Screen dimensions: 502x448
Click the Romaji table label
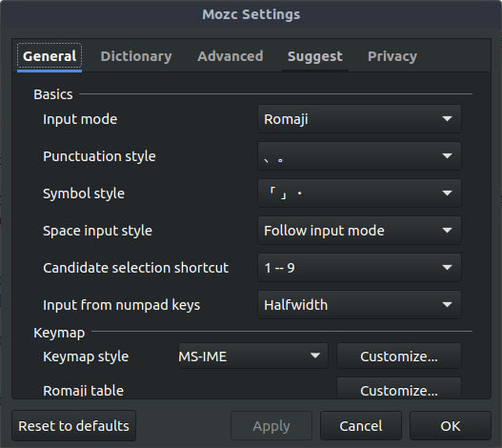click(83, 391)
